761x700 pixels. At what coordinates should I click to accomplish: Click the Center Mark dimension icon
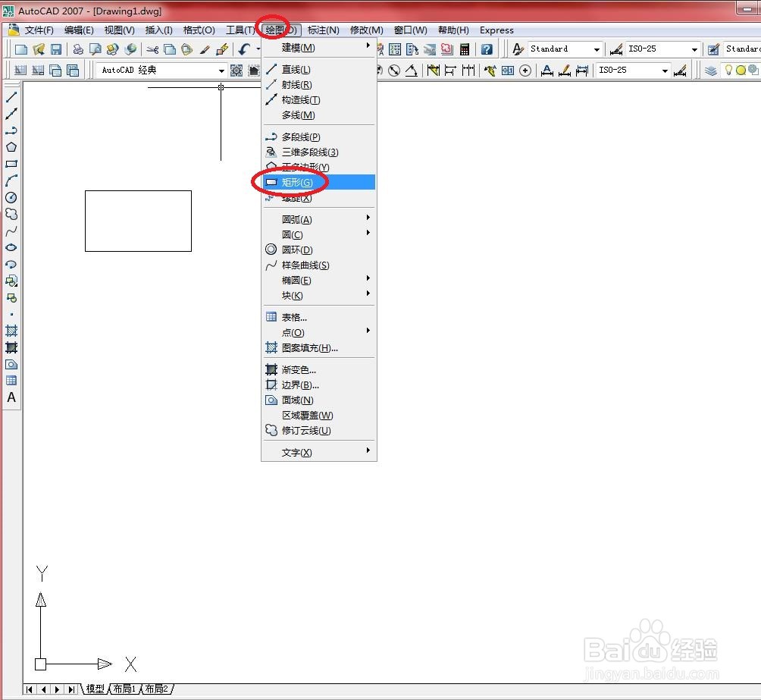pyautogui.click(x=525, y=71)
